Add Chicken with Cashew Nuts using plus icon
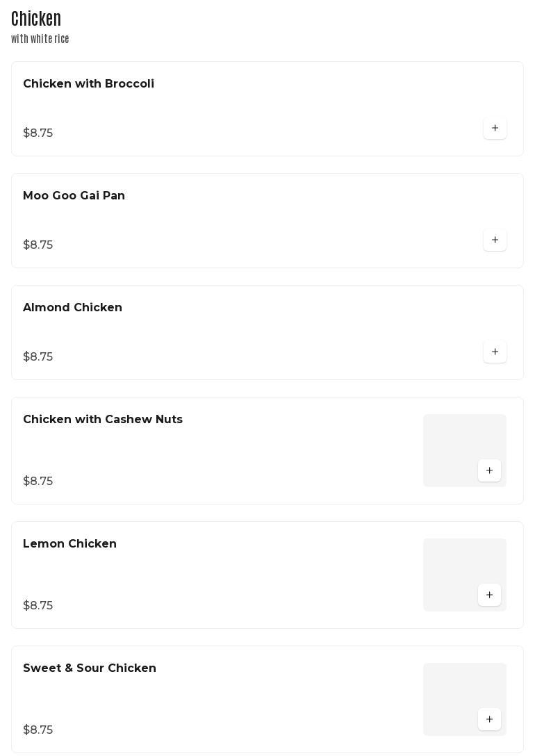 [489, 470]
